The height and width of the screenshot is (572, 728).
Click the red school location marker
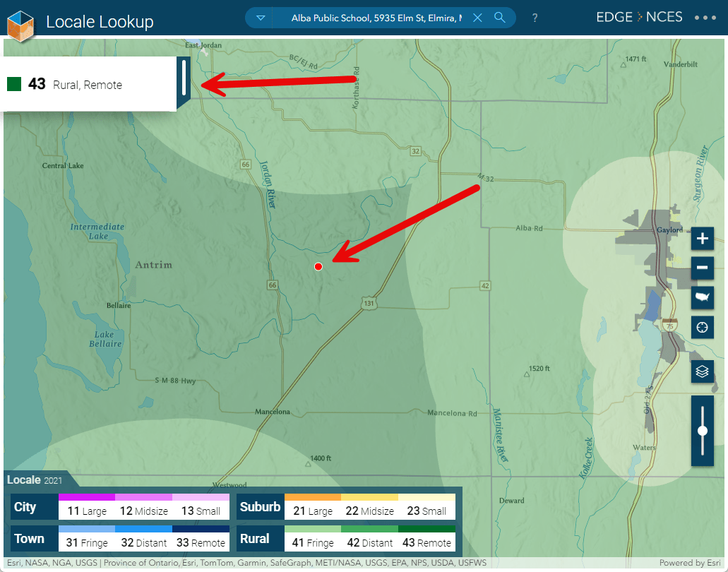(318, 266)
